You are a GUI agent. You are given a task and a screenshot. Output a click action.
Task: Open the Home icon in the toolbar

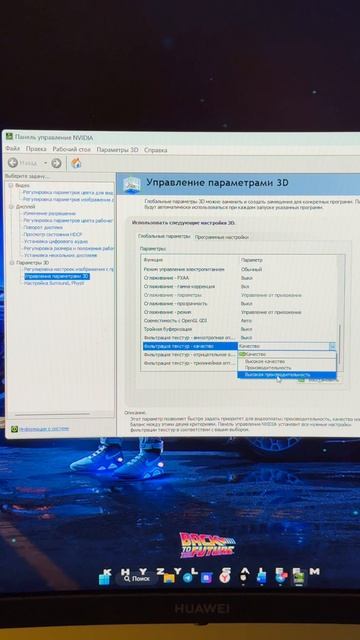click(x=76, y=163)
